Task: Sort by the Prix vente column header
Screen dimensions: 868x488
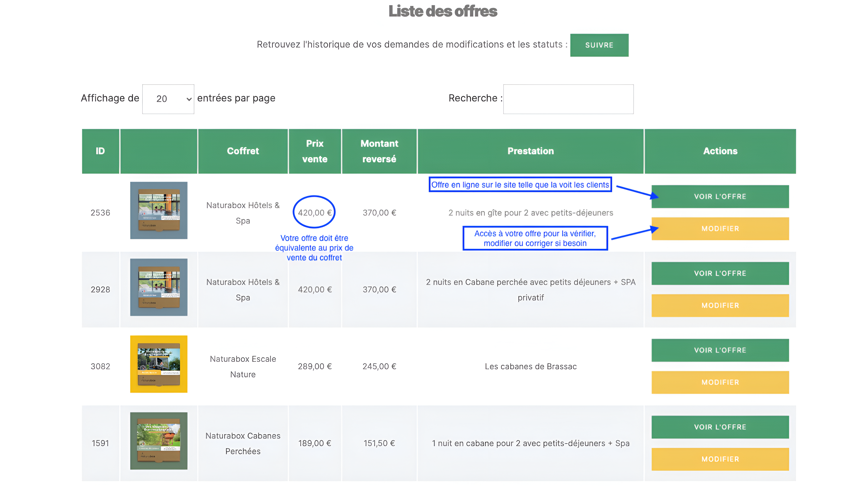Action: (x=315, y=151)
